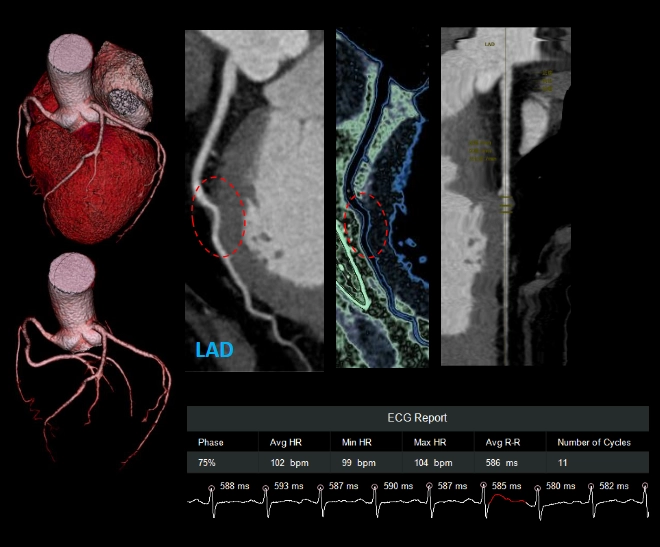
Task: Click the red dashed ellipse on grayscale LAD image
Action: pos(217,215)
